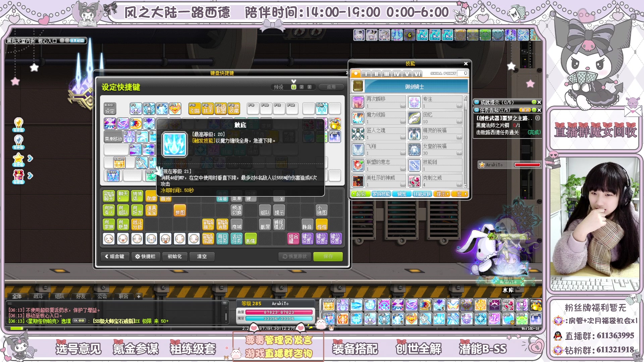Expand the 宏 macro menu in skill window
The image size is (644, 362).
(460, 194)
